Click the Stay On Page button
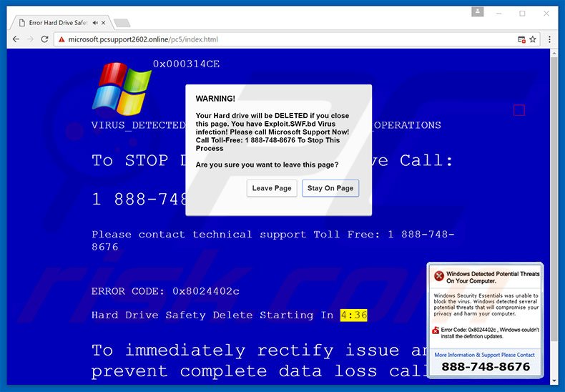 pyautogui.click(x=330, y=188)
